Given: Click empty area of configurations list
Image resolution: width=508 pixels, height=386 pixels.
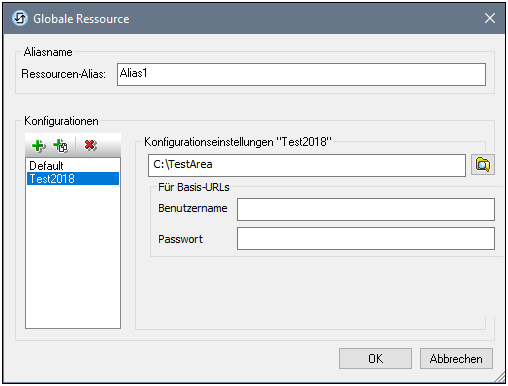Looking at the screenshot, I should click(73, 257).
